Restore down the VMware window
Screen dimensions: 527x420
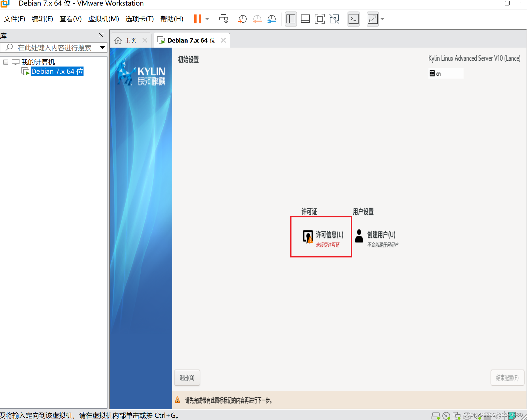click(507, 3)
